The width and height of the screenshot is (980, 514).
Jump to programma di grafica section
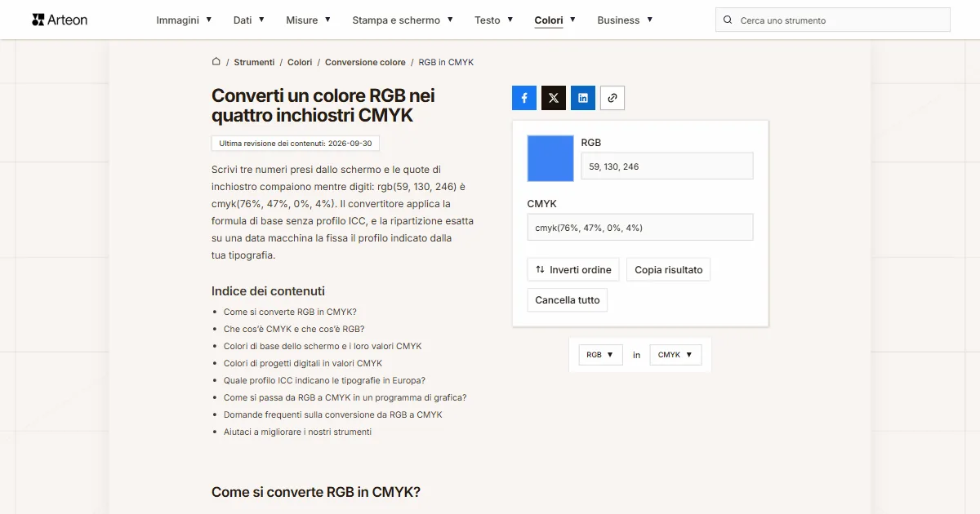click(345, 397)
